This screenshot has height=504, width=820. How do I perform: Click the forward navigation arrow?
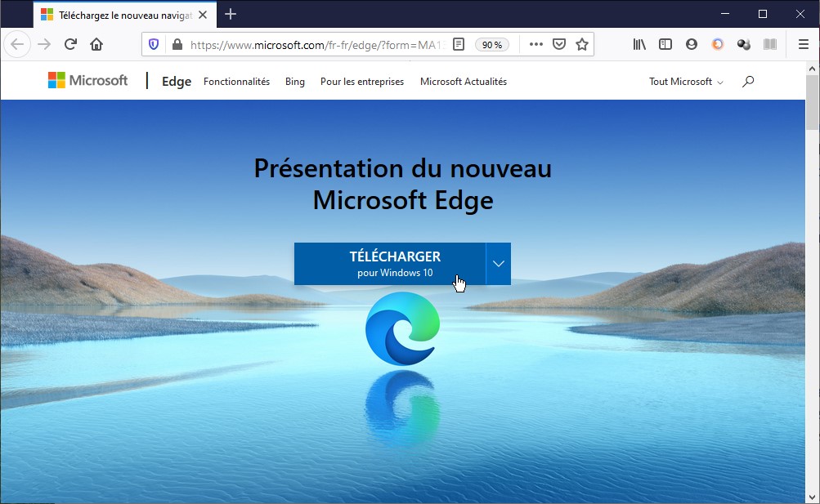coord(44,44)
